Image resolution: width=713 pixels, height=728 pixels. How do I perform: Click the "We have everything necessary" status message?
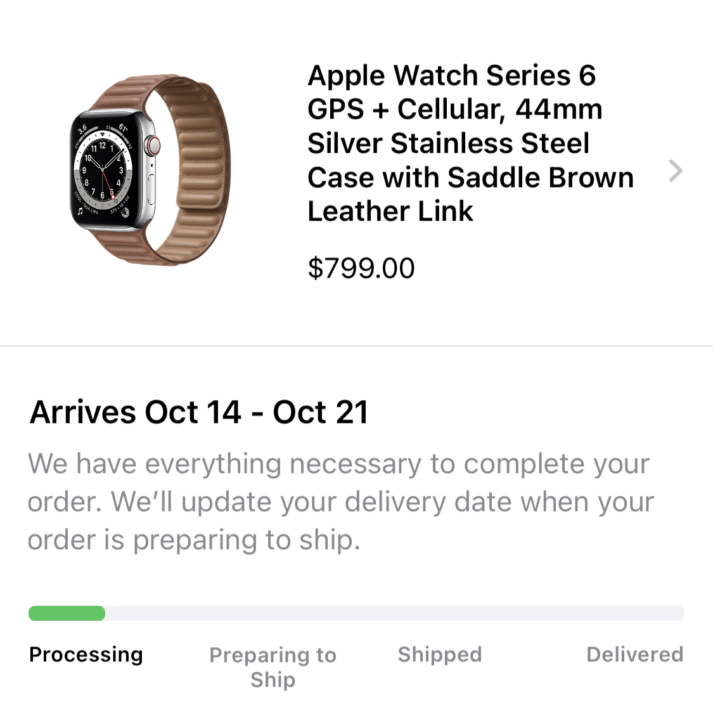tap(340, 502)
